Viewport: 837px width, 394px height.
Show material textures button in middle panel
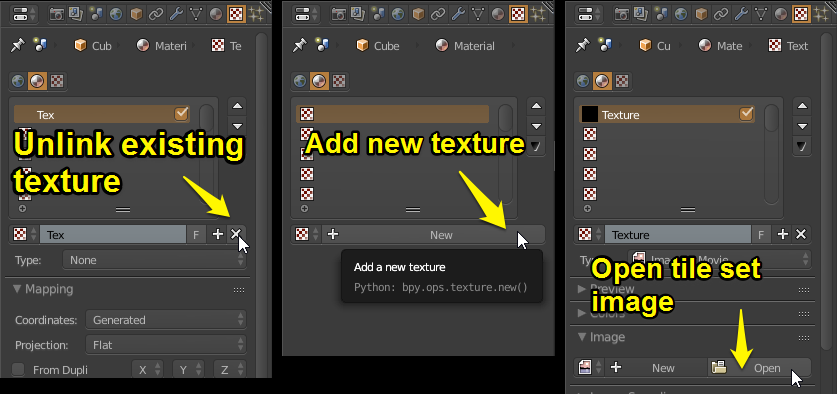click(319, 81)
